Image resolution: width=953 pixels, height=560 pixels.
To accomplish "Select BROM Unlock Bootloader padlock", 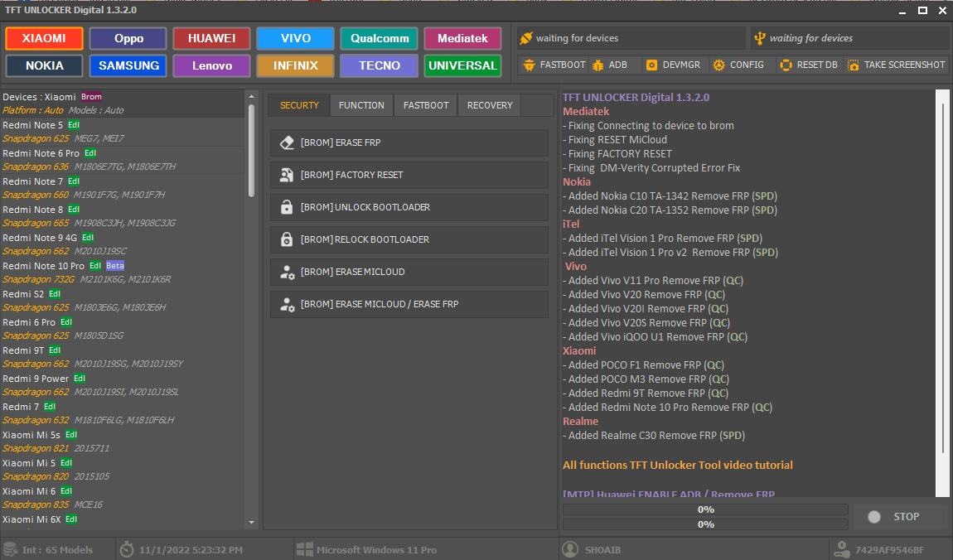I will click(409, 207).
